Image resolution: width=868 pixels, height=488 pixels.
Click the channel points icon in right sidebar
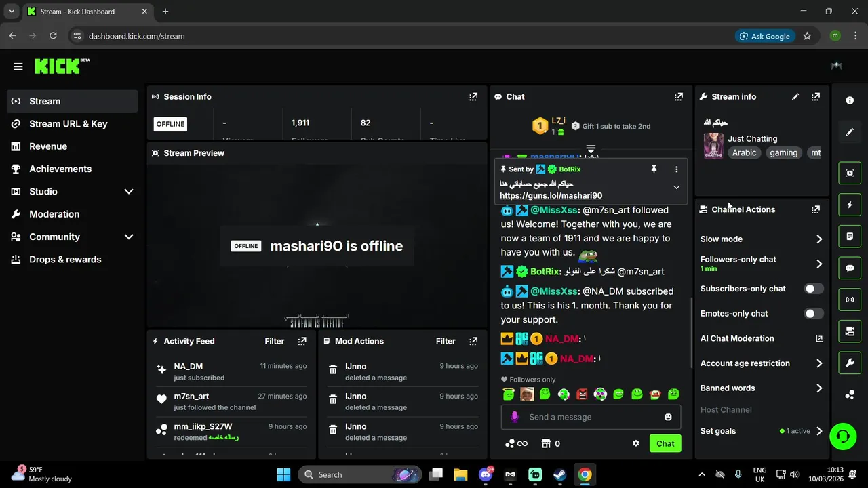coord(850,395)
